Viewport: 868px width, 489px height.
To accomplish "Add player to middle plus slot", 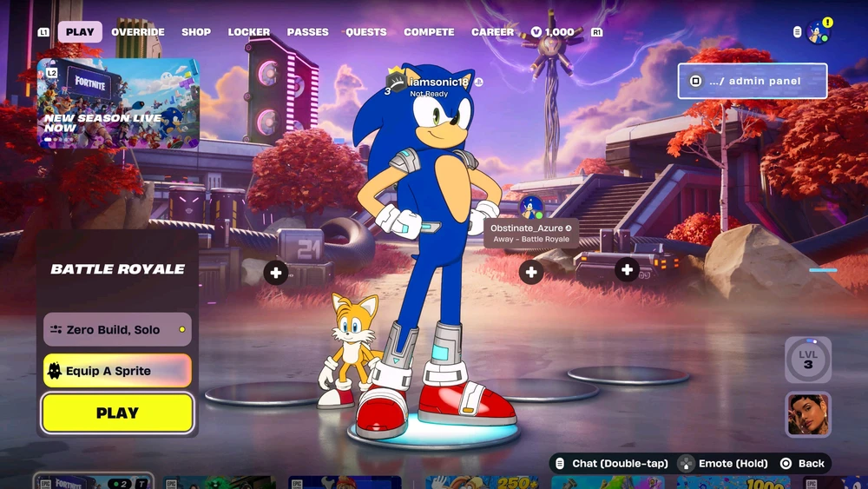I will tap(531, 272).
